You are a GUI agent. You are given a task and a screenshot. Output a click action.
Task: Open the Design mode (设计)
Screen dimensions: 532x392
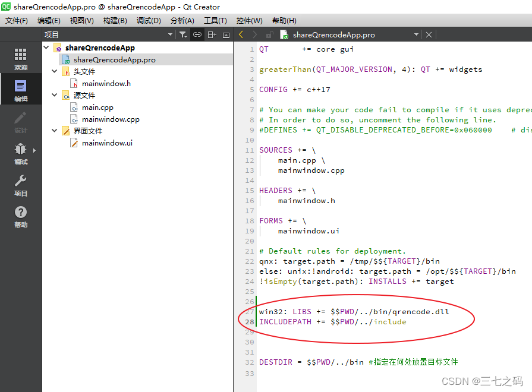(x=20, y=122)
